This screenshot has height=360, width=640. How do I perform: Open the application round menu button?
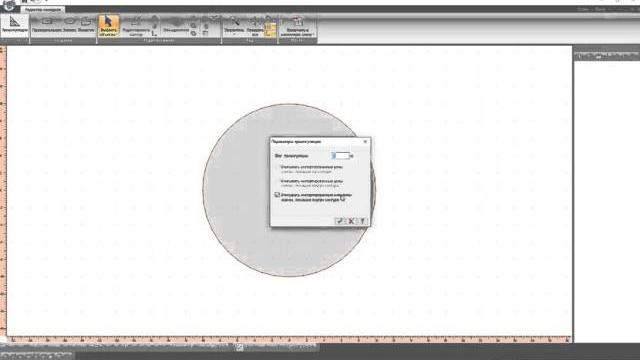[x=8, y=5]
